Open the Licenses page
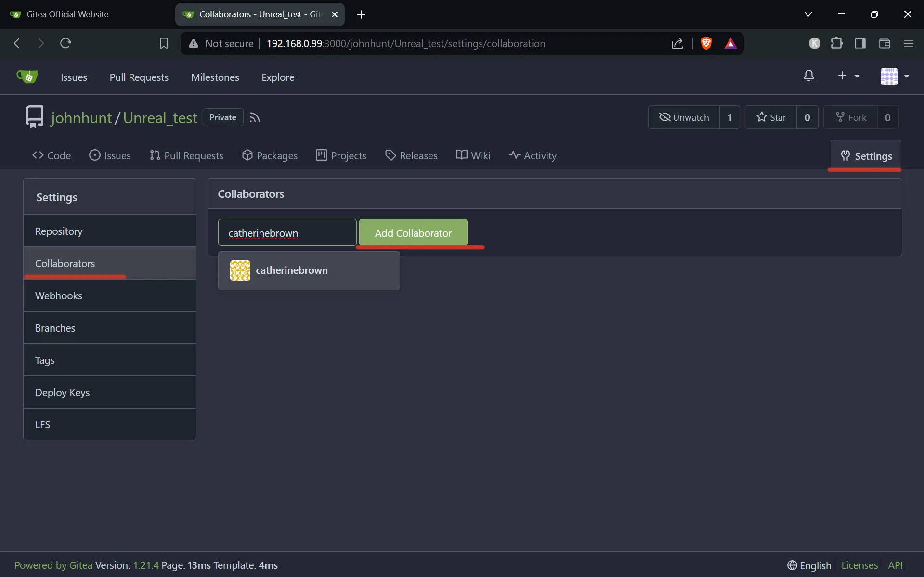 tap(859, 565)
